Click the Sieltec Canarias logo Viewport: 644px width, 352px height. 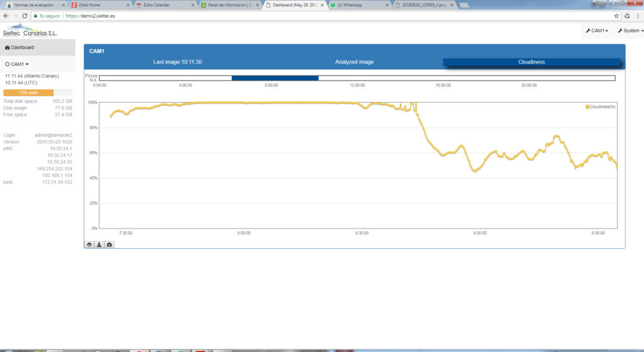(x=30, y=30)
